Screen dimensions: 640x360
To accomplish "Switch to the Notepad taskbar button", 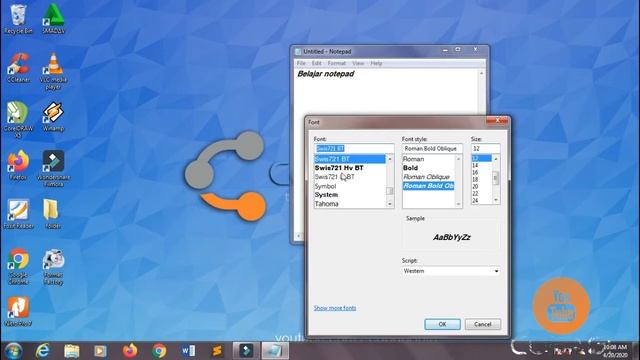I will (x=275, y=351).
